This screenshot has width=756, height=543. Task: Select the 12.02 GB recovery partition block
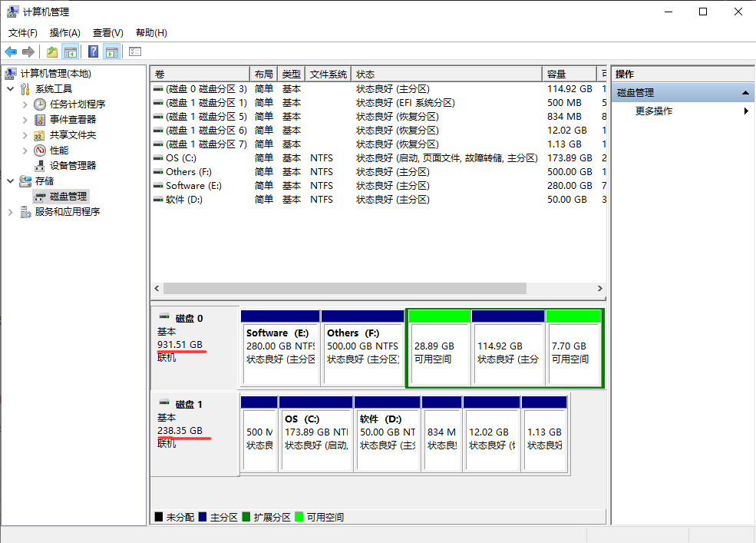pyautogui.click(x=491, y=435)
